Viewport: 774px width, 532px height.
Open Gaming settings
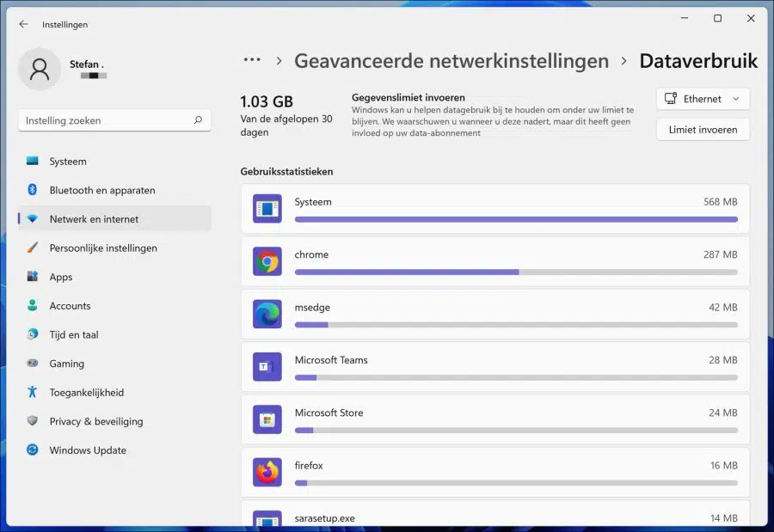[114, 364]
